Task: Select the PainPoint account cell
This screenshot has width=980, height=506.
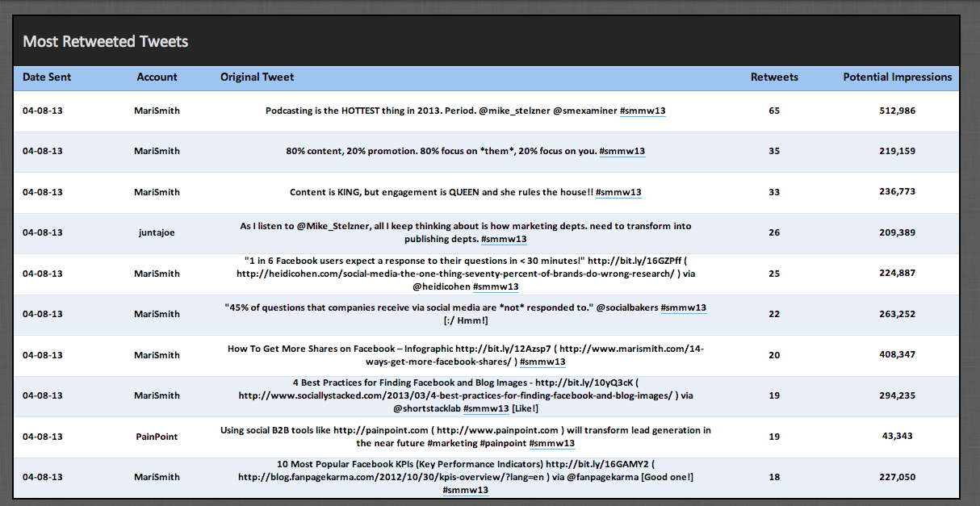Action: click(x=157, y=437)
